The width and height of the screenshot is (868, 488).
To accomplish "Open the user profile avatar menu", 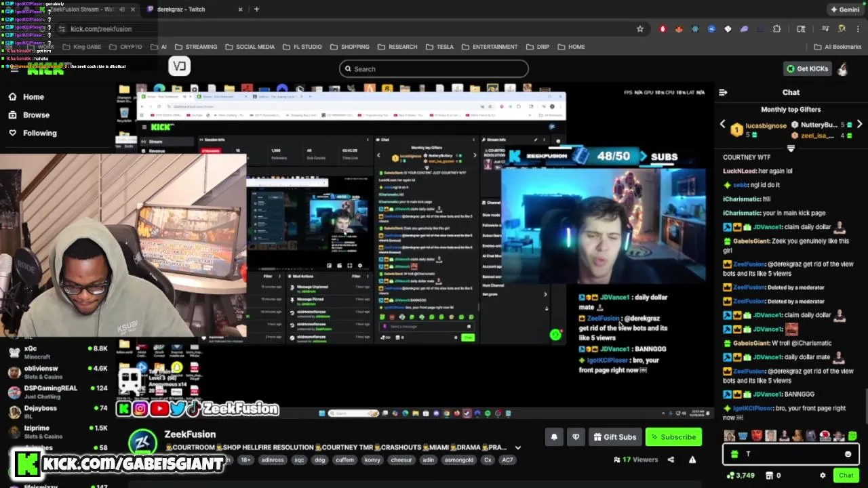I will click(x=842, y=68).
